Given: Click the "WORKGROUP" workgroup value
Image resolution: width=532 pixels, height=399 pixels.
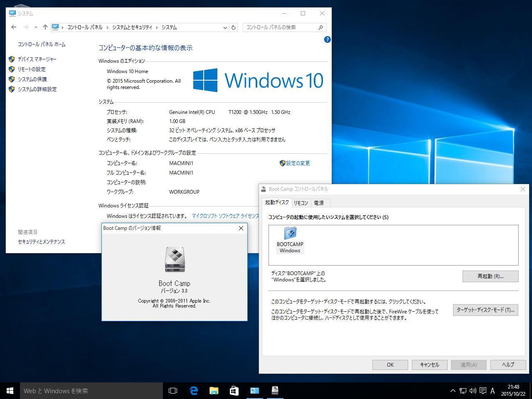Looking at the screenshot, I should [x=184, y=192].
